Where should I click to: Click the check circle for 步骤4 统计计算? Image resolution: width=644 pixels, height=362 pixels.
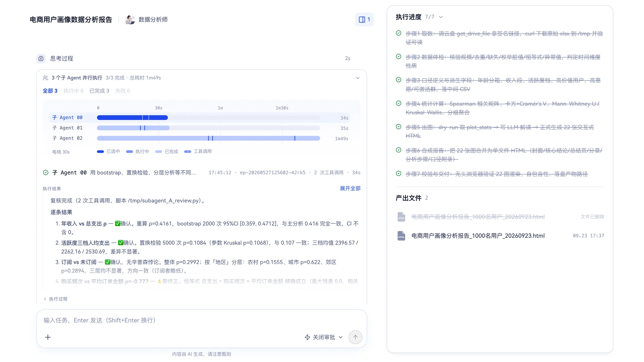pos(399,103)
